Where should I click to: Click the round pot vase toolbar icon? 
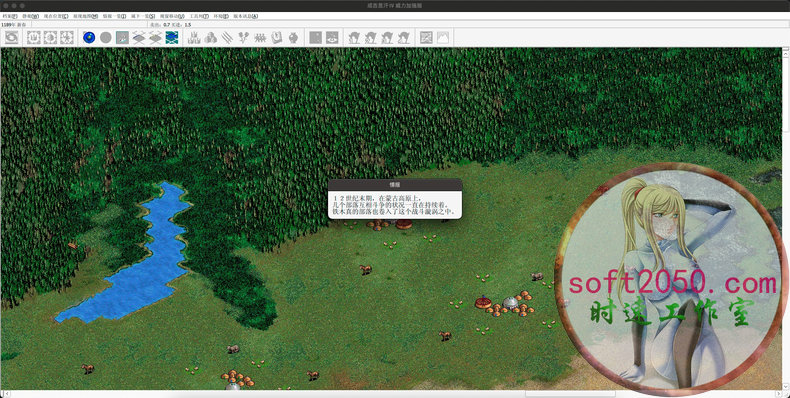tap(293, 38)
